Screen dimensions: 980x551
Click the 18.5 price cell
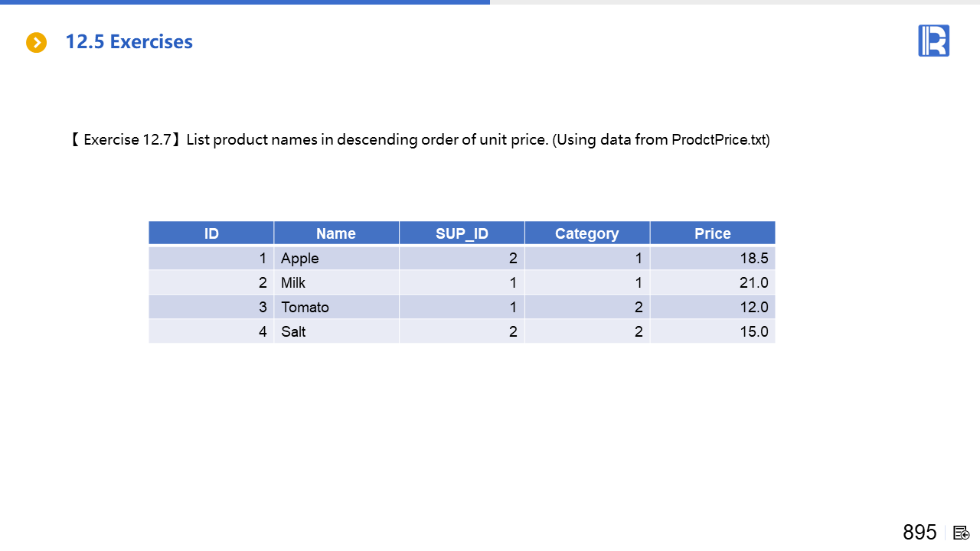pos(753,258)
